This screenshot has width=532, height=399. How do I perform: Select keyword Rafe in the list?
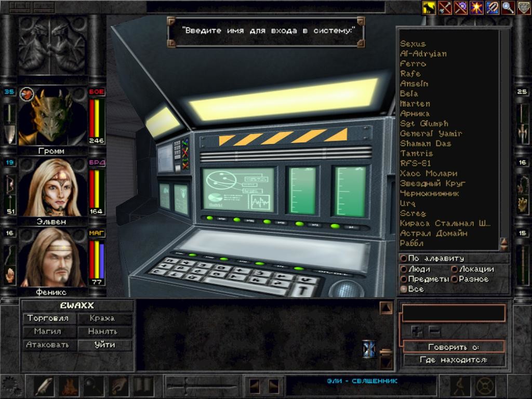tap(410, 74)
